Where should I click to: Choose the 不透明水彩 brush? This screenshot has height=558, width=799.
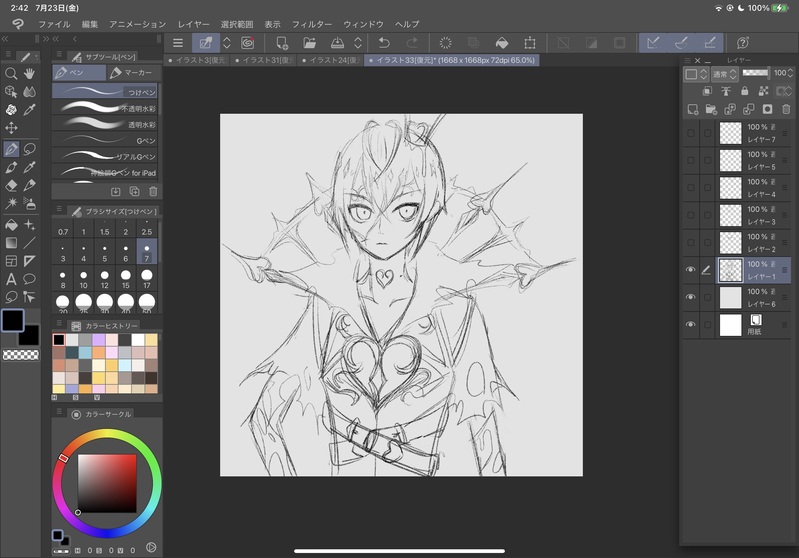point(104,108)
